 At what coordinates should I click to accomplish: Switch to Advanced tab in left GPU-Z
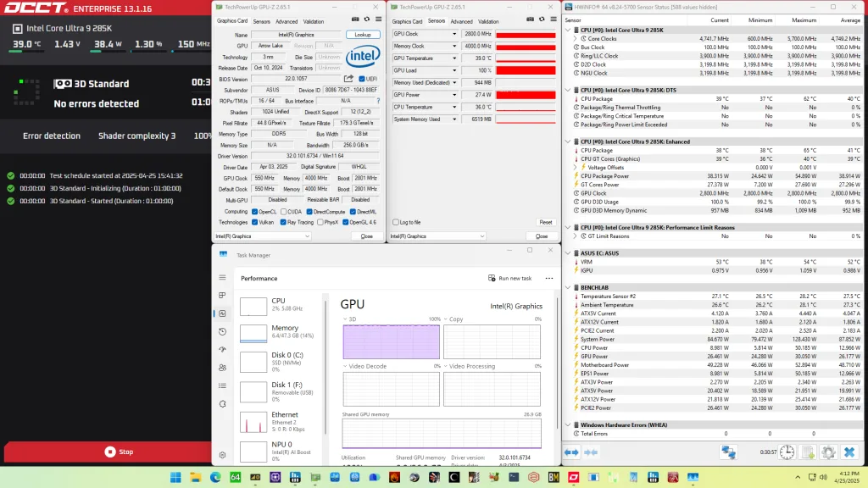click(x=287, y=21)
